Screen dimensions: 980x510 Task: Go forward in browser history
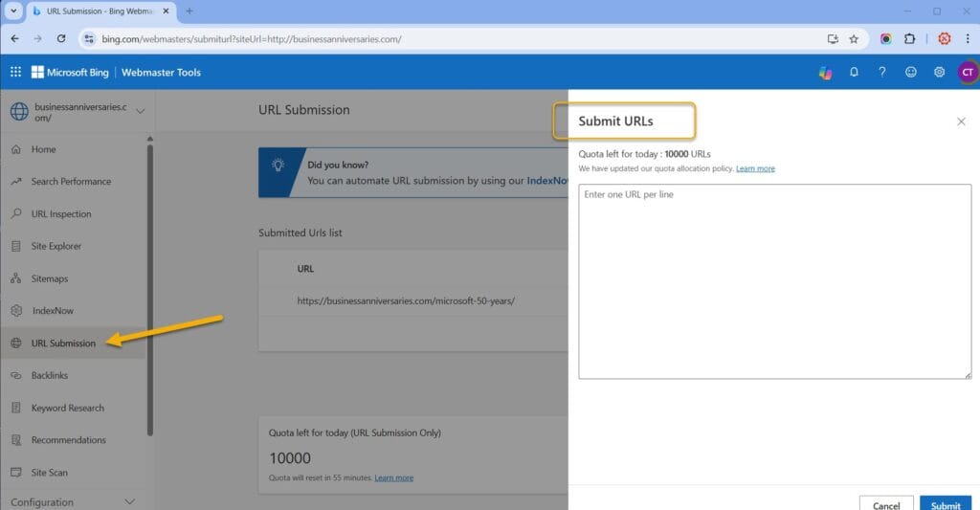(x=38, y=38)
